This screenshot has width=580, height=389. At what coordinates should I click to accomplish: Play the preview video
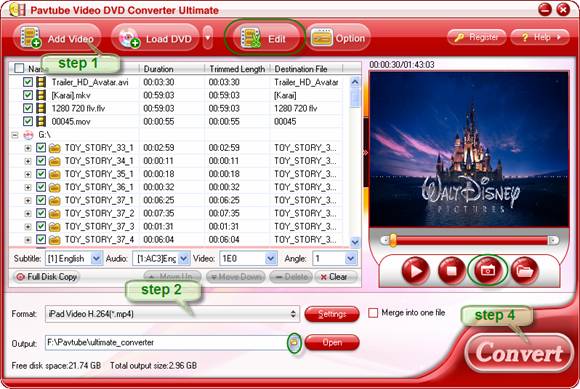tap(415, 271)
